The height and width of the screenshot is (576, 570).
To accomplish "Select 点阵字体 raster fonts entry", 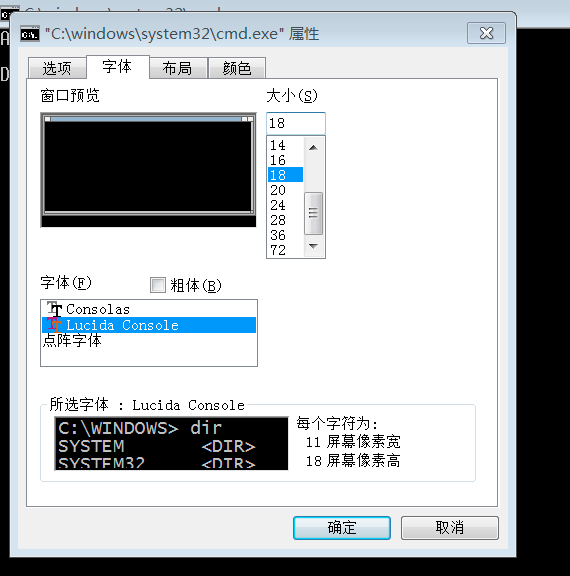I will pyautogui.click(x=149, y=341).
